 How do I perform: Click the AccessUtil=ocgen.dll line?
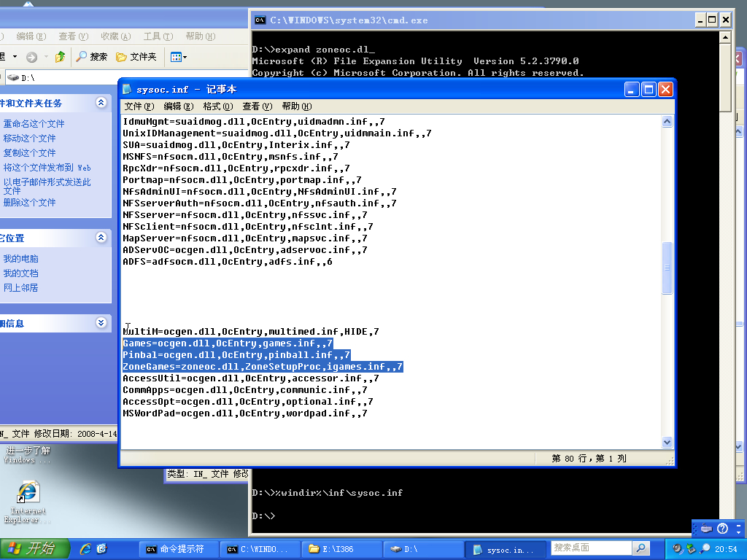click(x=251, y=378)
